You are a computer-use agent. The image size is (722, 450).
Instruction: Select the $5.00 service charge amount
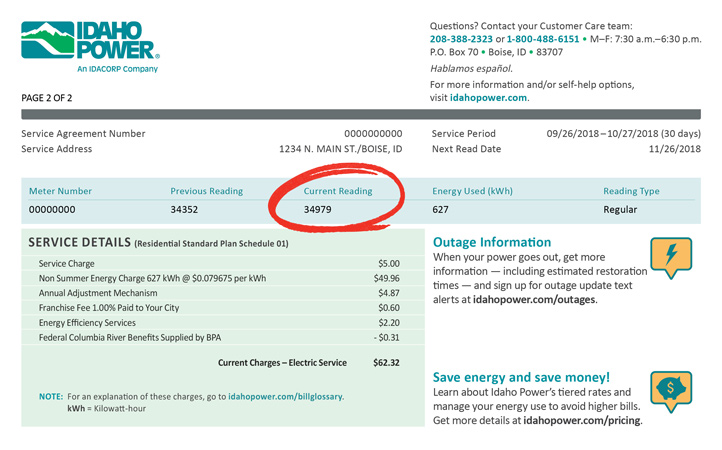pos(389,263)
